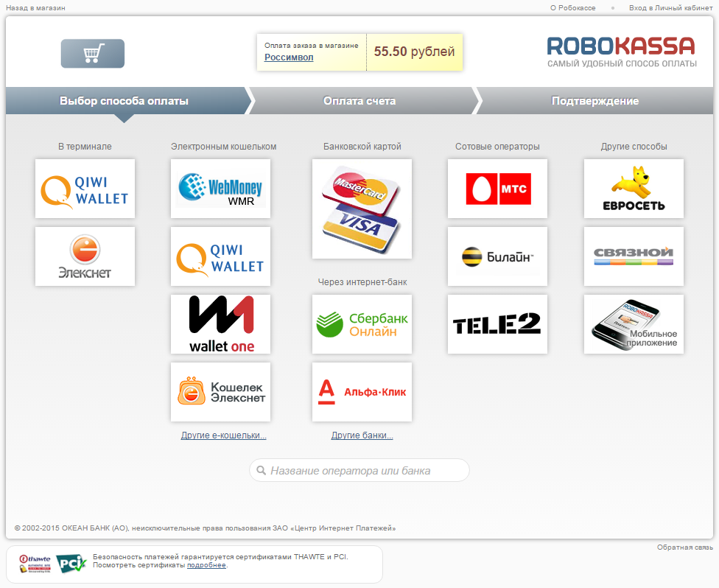The height and width of the screenshot is (588, 719).
Task: Open certificates подробнее link
Action: point(206,565)
